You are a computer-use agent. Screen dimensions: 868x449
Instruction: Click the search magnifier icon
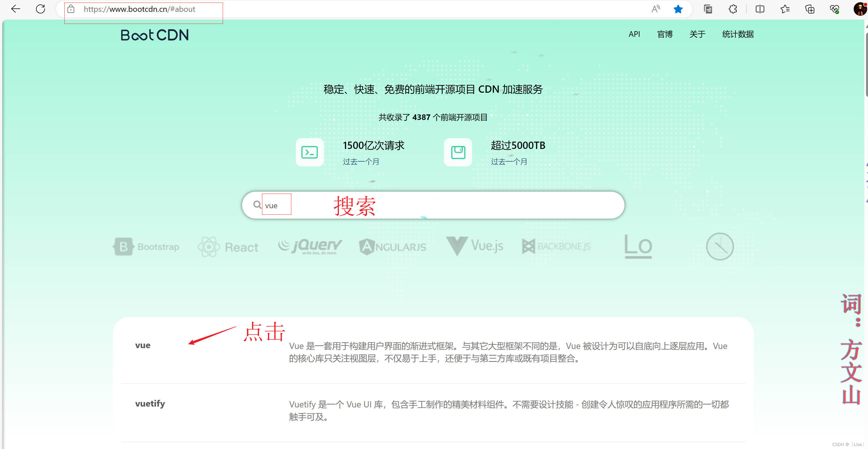258,205
